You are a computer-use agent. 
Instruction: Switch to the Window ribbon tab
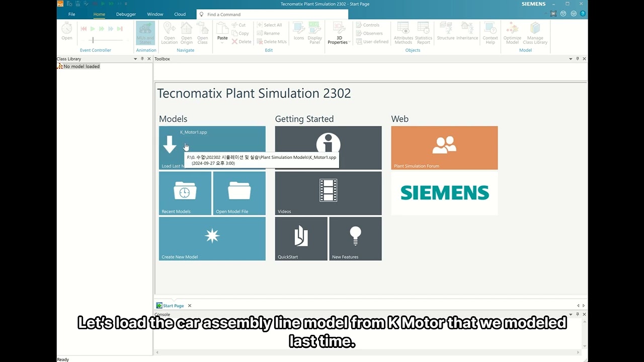point(155,14)
